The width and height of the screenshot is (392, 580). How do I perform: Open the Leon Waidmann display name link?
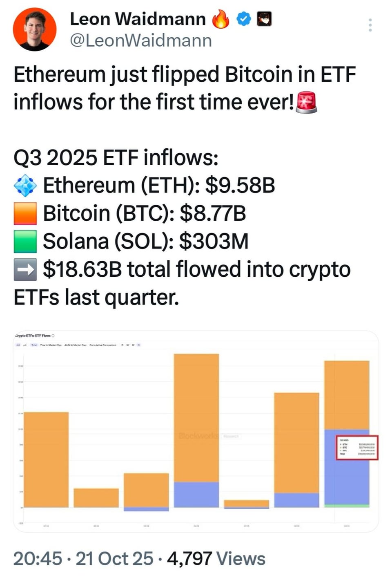point(138,19)
